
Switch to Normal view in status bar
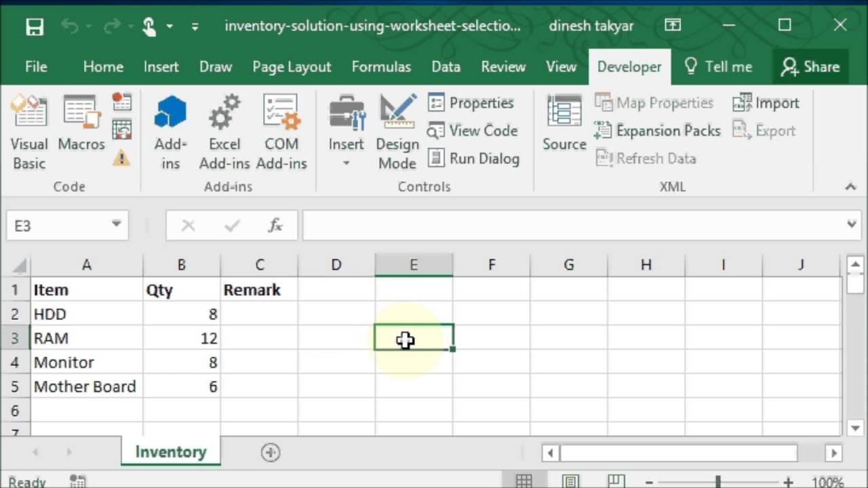point(524,482)
